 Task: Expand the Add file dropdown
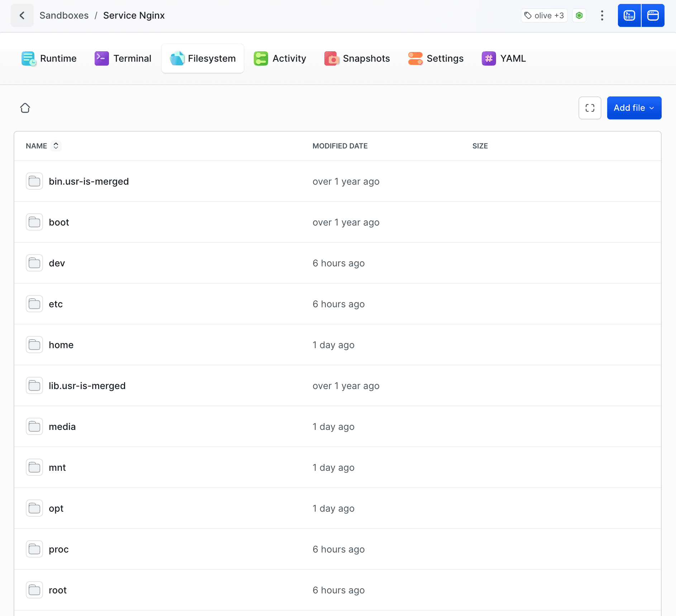point(634,108)
